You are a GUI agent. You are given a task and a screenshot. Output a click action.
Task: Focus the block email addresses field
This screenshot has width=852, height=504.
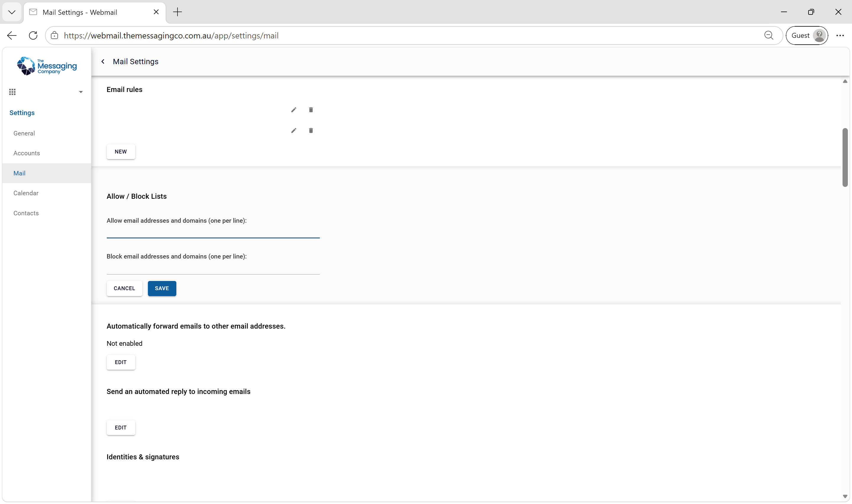coord(213,269)
